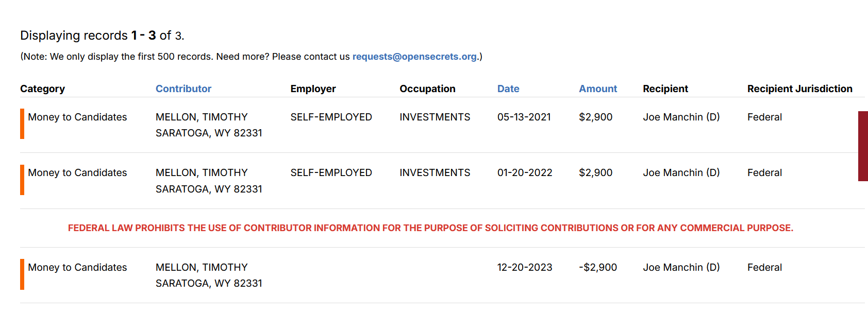Sort records by Amount column header
This screenshot has width=868, height=314.
[598, 89]
